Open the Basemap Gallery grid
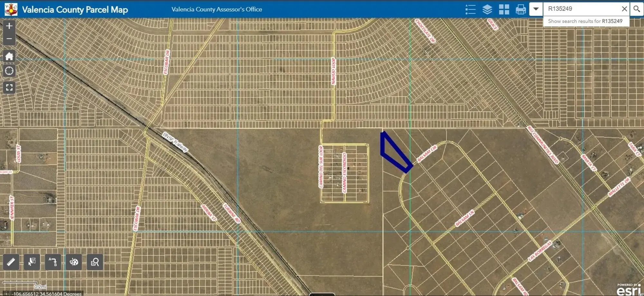This screenshot has width=644, height=296. (504, 9)
